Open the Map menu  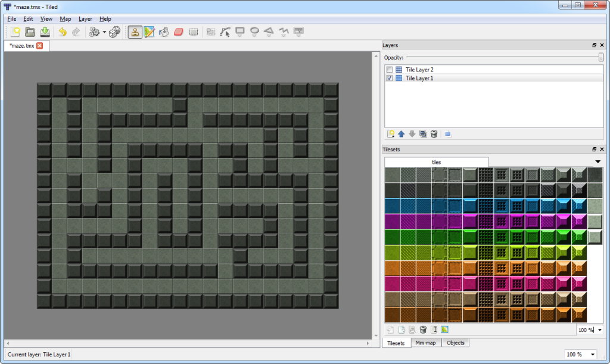click(x=66, y=19)
